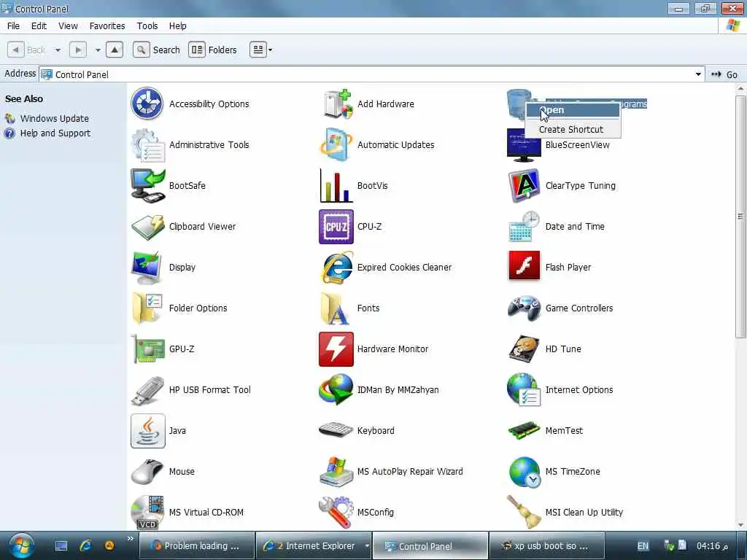Expand the Internet Explorer taskbar group arrow

pyautogui.click(x=367, y=545)
